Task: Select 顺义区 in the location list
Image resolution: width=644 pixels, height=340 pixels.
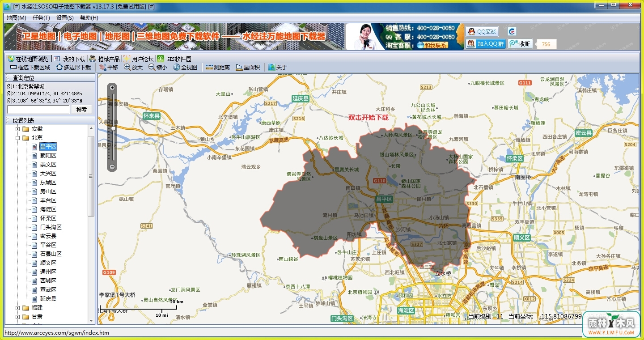Action: pyautogui.click(x=48, y=263)
